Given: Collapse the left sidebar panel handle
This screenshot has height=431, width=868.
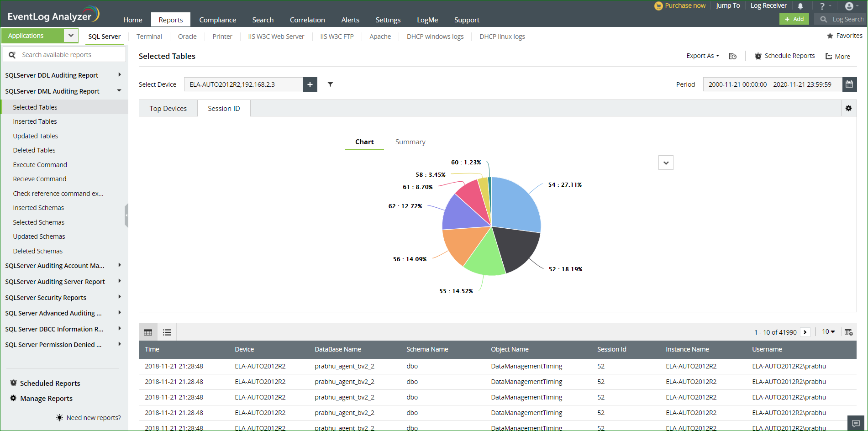Looking at the screenshot, I should tap(126, 215).
